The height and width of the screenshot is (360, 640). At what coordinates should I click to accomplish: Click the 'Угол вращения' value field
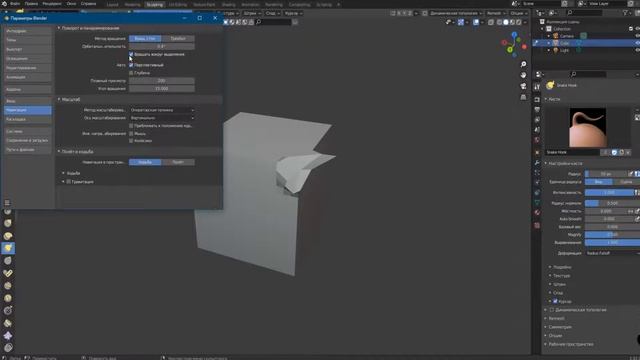coord(162,89)
